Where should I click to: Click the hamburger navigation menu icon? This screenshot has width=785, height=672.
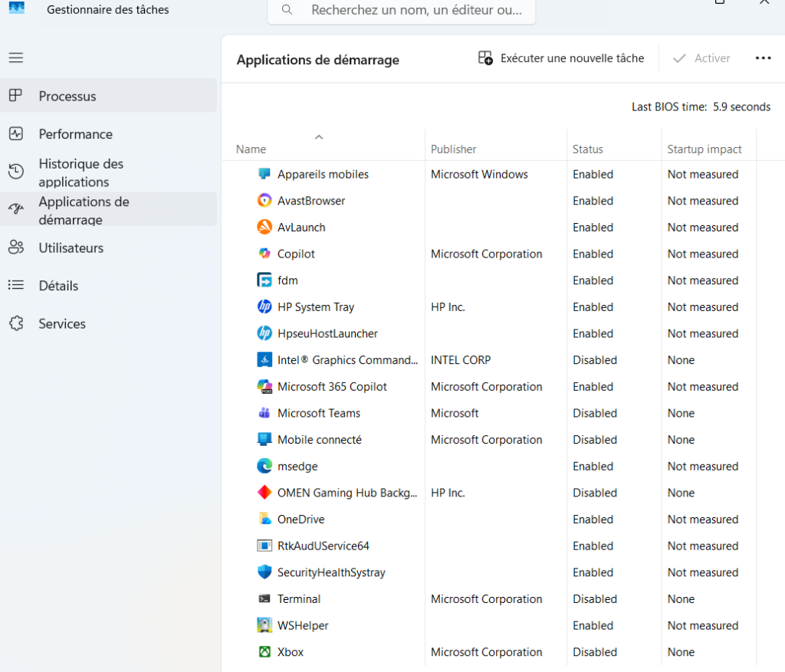(16, 57)
